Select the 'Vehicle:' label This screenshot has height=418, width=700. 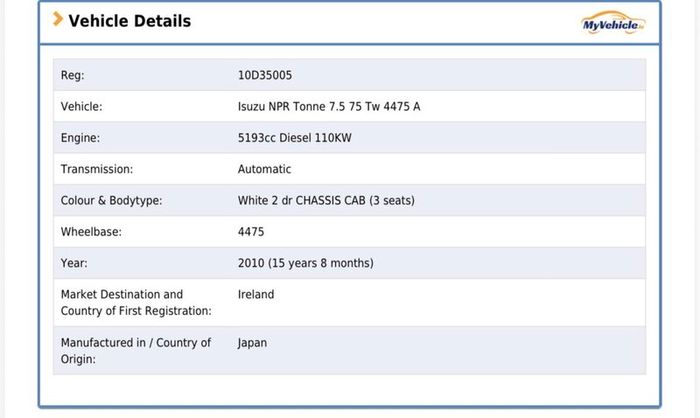(81, 106)
